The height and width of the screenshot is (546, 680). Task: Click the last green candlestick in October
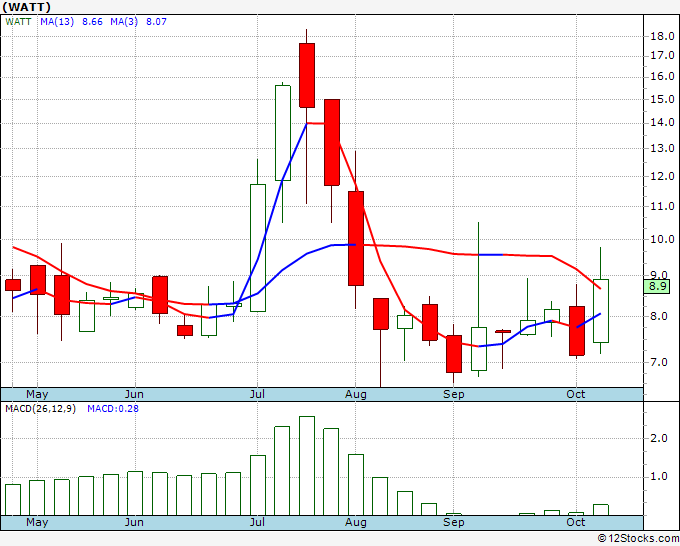point(601,310)
